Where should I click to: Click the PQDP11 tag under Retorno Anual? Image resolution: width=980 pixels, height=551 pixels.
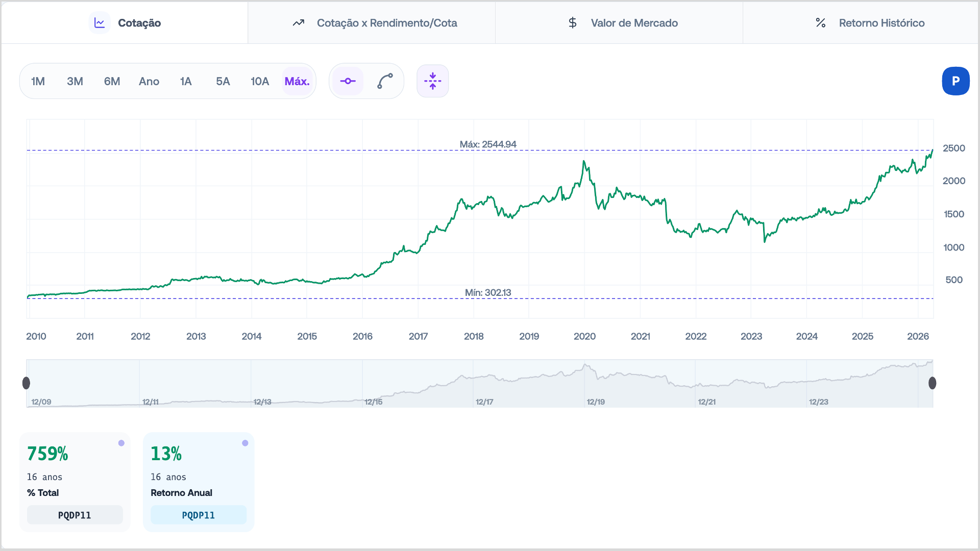click(x=199, y=515)
